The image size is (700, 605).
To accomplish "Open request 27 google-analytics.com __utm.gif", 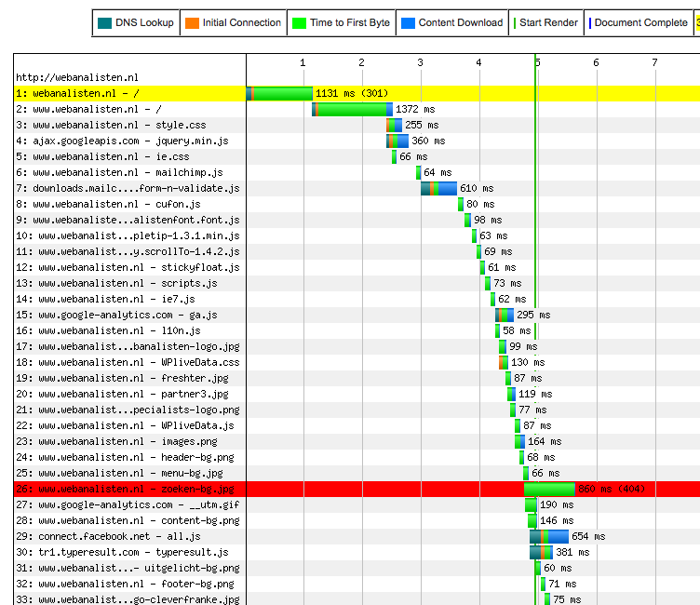I will (x=121, y=504).
